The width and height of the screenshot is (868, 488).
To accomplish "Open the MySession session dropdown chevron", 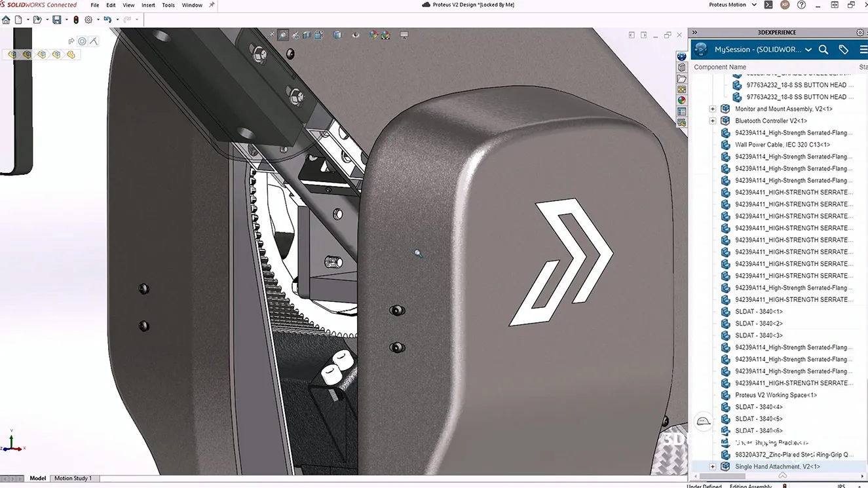I will coord(809,49).
